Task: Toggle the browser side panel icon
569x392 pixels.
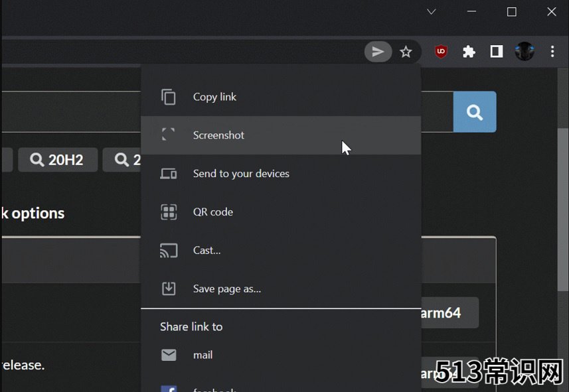Action: (497, 52)
